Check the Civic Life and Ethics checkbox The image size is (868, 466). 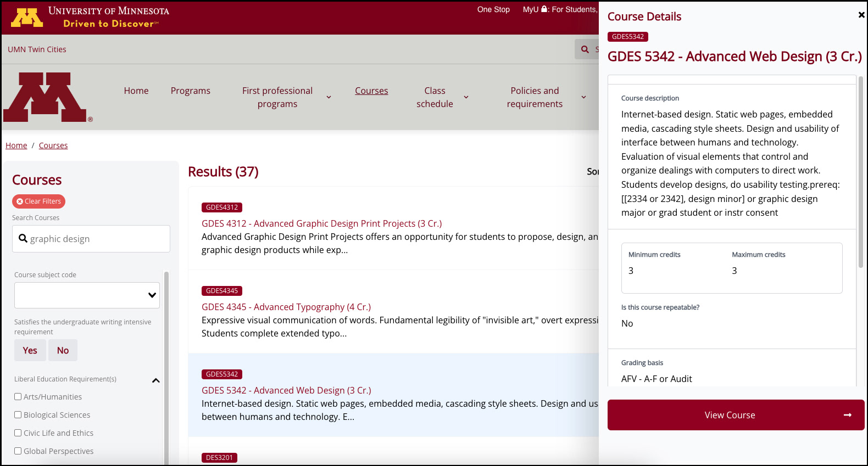click(18, 433)
